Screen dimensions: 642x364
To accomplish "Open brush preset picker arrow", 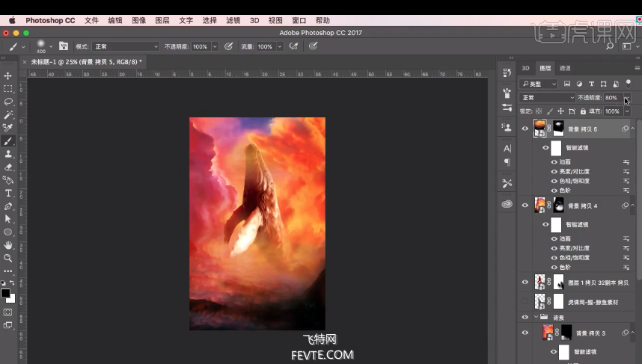I will click(51, 46).
